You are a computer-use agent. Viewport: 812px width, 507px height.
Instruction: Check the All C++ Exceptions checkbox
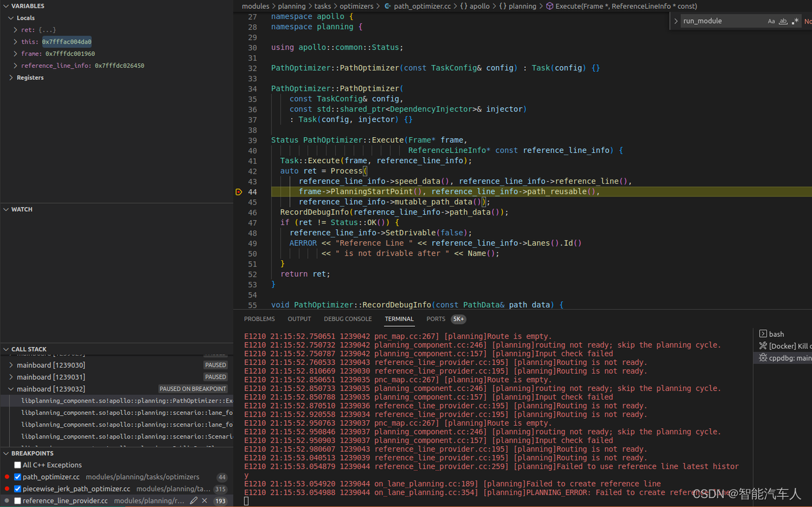click(18, 465)
